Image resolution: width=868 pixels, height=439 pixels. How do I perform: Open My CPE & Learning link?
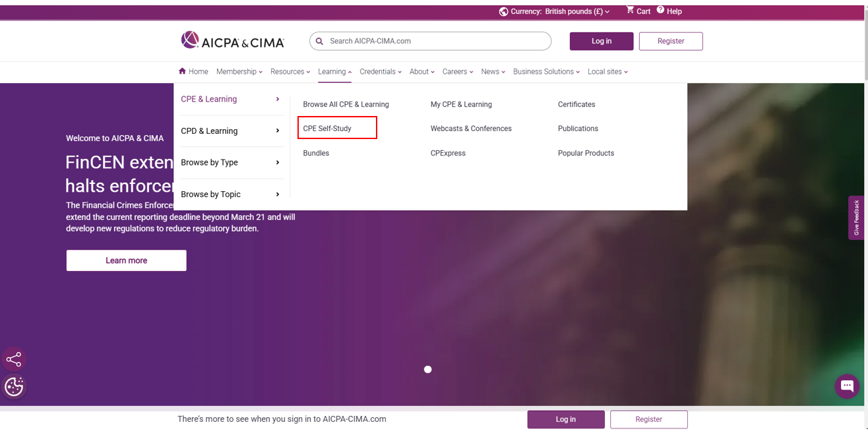[461, 104]
